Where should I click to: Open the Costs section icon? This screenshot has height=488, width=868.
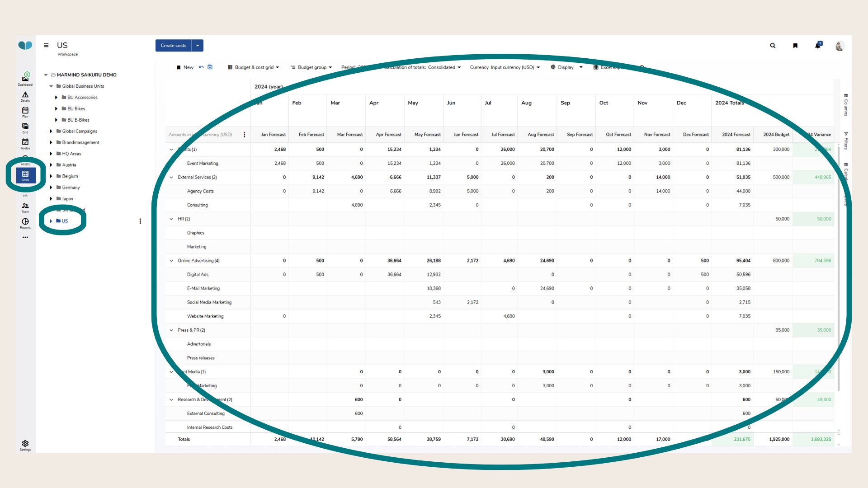coord(25,175)
